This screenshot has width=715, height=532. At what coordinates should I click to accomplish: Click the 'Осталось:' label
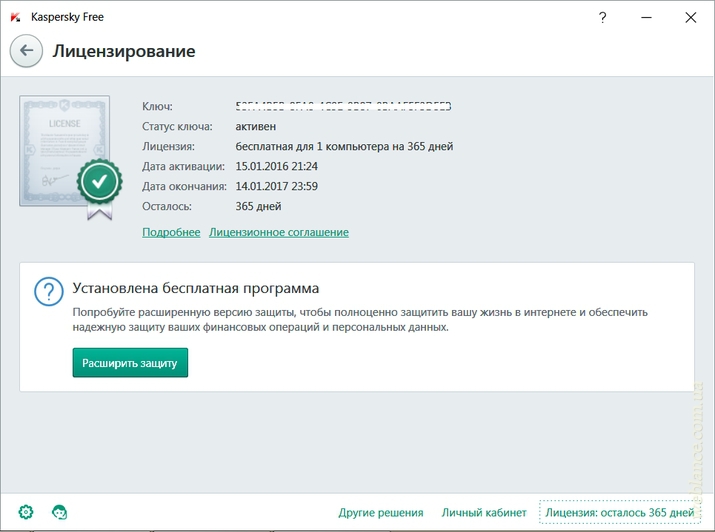point(166,207)
